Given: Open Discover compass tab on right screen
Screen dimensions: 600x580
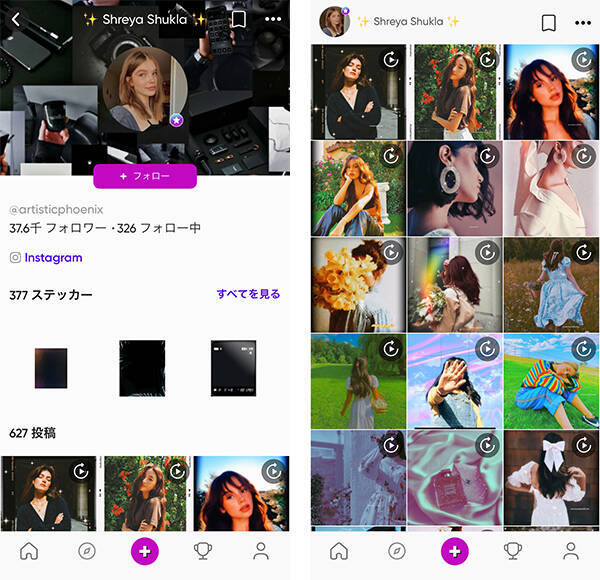Looking at the screenshot, I should point(397,551).
